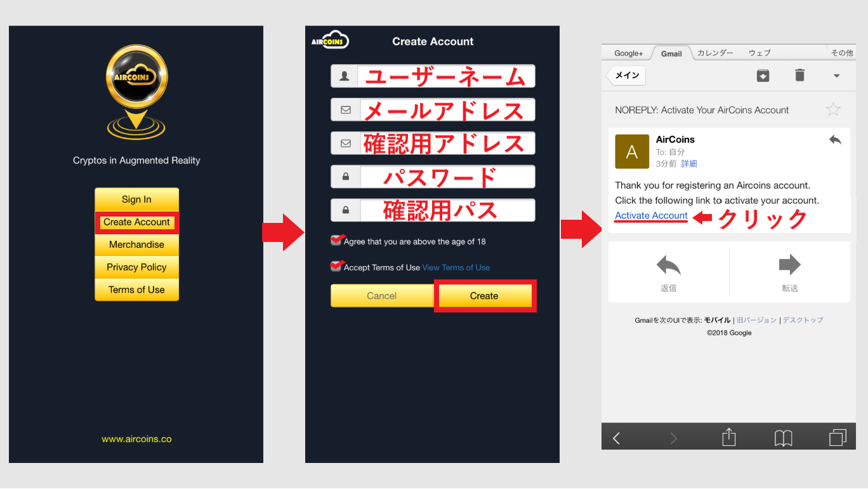Open the 旧バージョン link
The image size is (868, 489).
(757, 320)
